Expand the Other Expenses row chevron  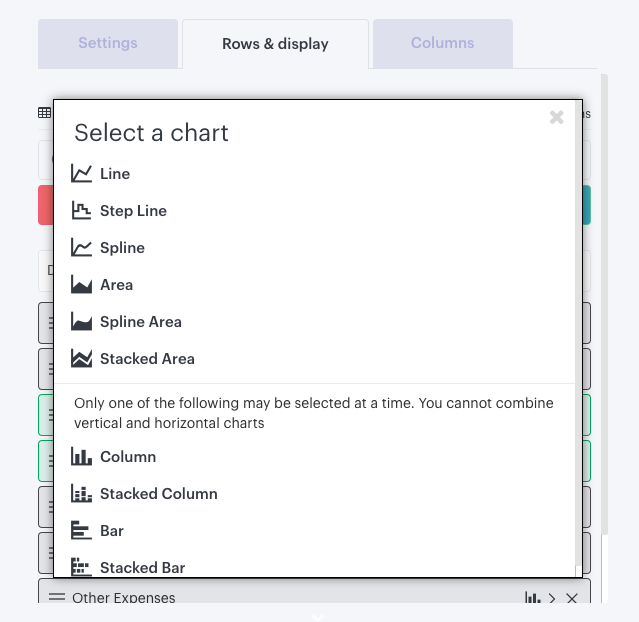pyautogui.click(x=552, y=598)
